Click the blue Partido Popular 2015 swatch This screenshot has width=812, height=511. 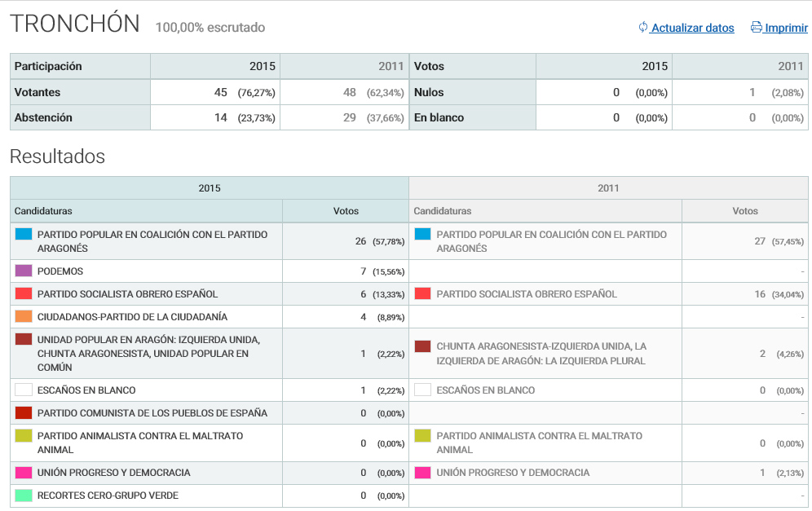tap(24, 235)
